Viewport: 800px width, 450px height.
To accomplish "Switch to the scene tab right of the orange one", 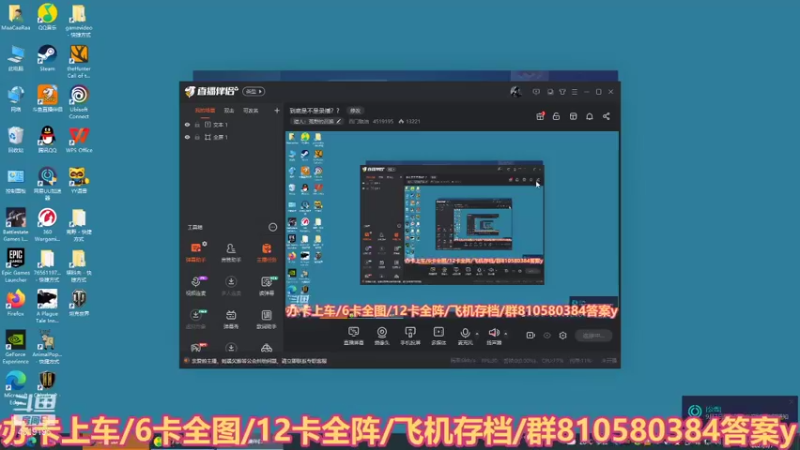I will pyautogui.click(x=229, y=111).
